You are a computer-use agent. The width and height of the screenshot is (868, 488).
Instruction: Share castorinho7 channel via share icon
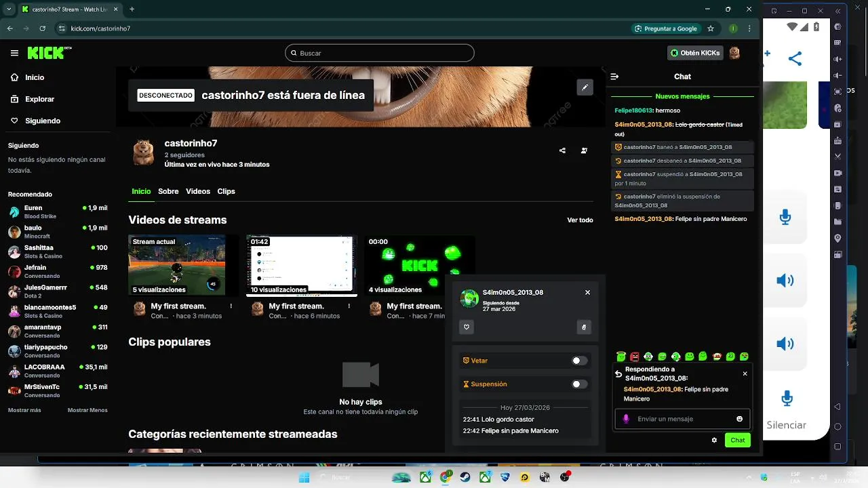[562, 150]
